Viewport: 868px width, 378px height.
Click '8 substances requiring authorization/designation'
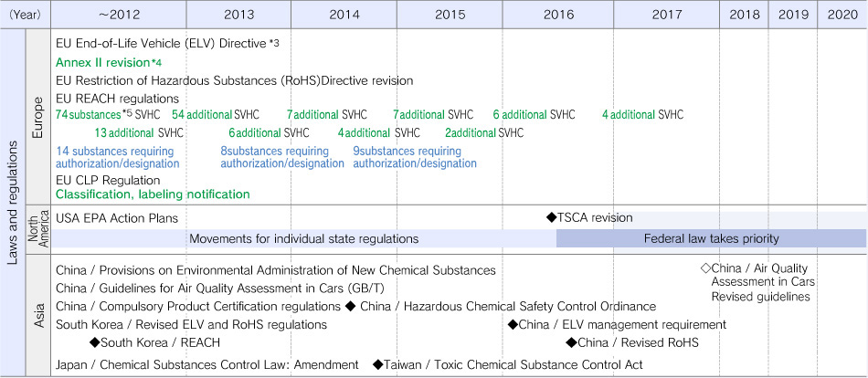tap(282, 157)
